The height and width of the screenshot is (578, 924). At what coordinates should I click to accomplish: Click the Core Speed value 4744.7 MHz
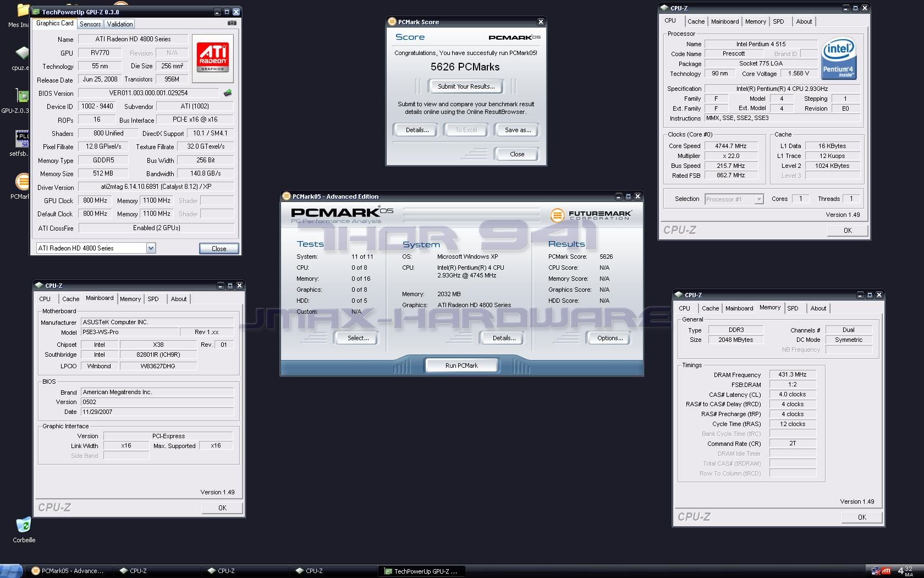point(730,146)
